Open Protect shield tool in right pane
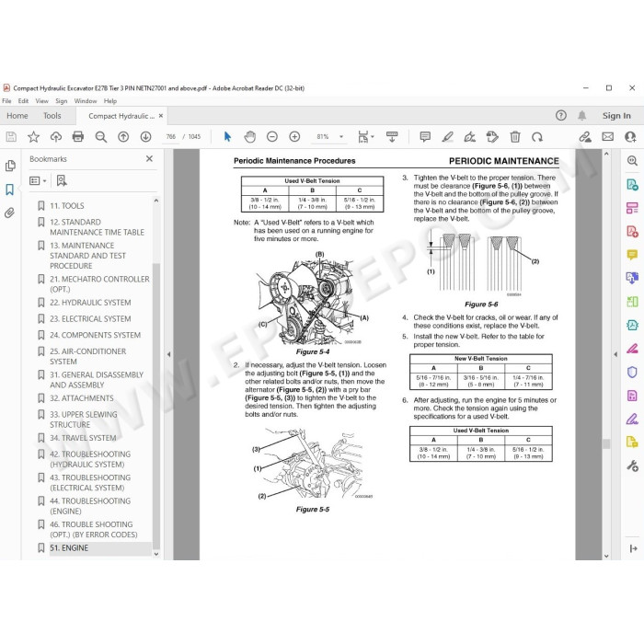This screenshot has width=644, height=644. pyautogui.click(x=632, y=372)
